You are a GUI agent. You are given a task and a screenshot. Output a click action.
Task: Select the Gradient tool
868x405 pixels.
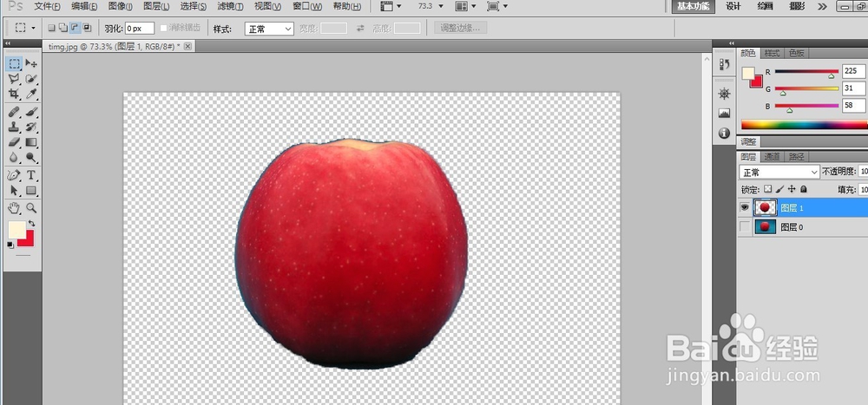click(31, 142)
